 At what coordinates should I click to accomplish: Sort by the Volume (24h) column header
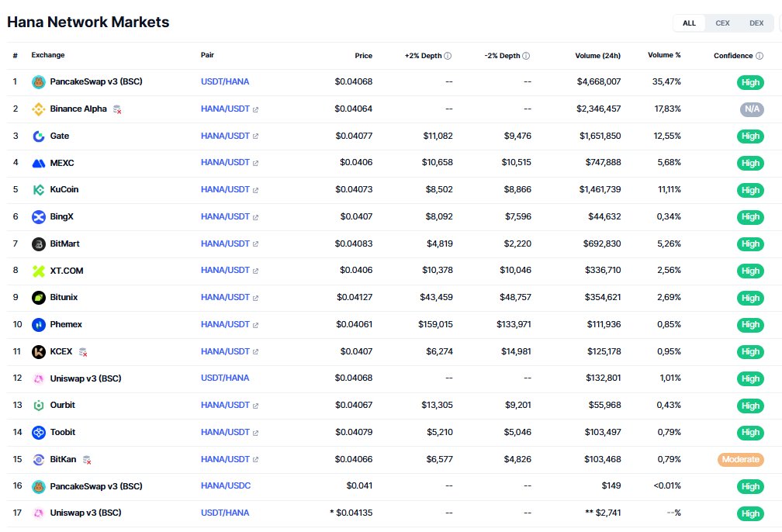(x=598, y=56)
